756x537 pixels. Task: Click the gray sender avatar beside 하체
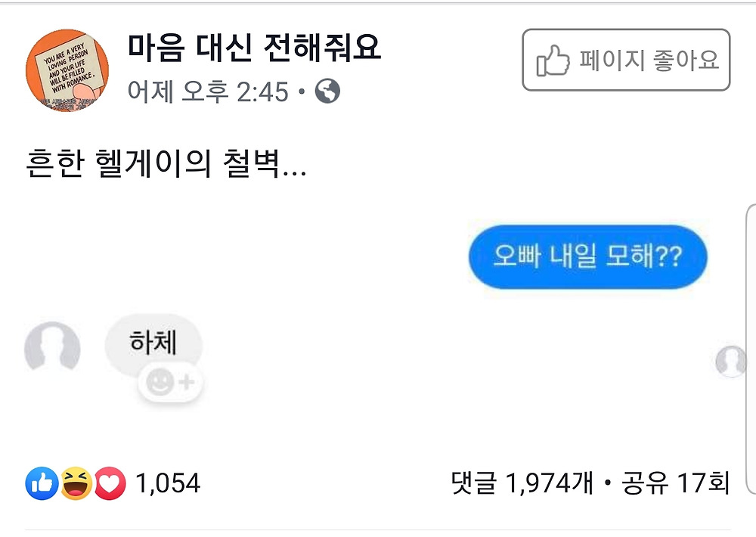coord(52,347)
